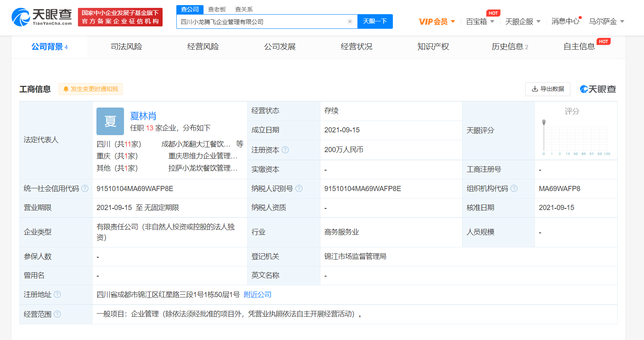The width and height of the screenshot is (644, 340).
Task: Click 拉萨小龙坎餐饮管理 company link
Action: coord(203,168)
